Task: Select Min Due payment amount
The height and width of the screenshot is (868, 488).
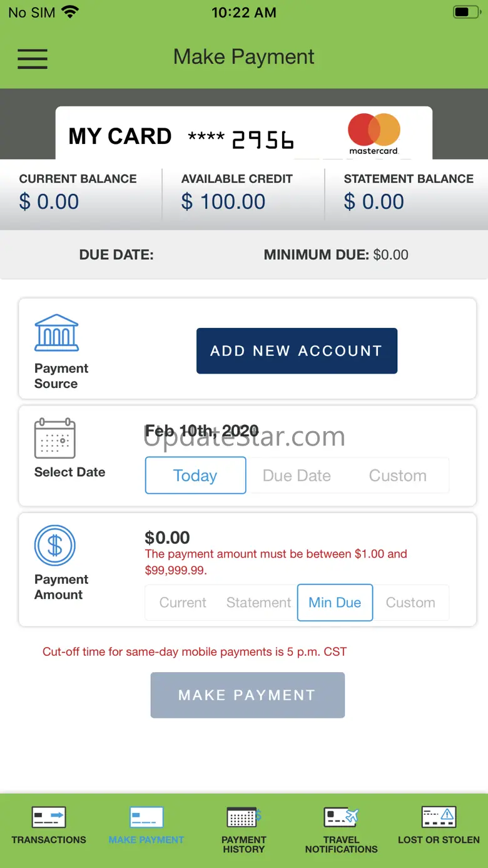Action: point(335,603)
